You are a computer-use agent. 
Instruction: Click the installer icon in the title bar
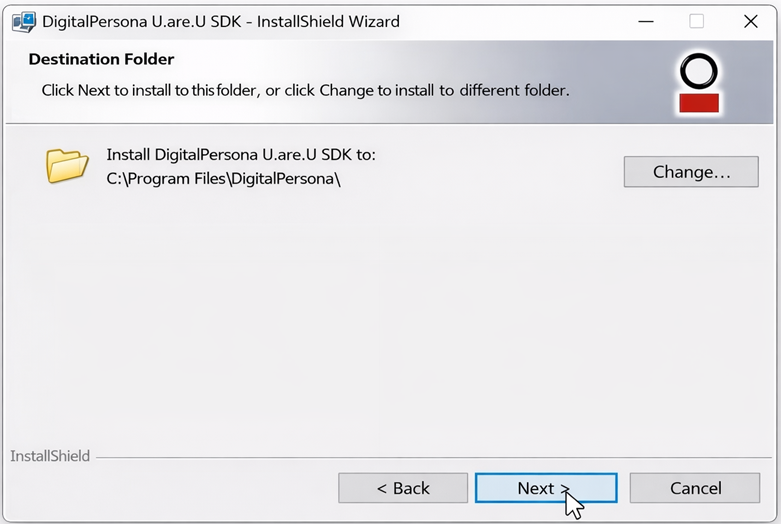[23, 21]
